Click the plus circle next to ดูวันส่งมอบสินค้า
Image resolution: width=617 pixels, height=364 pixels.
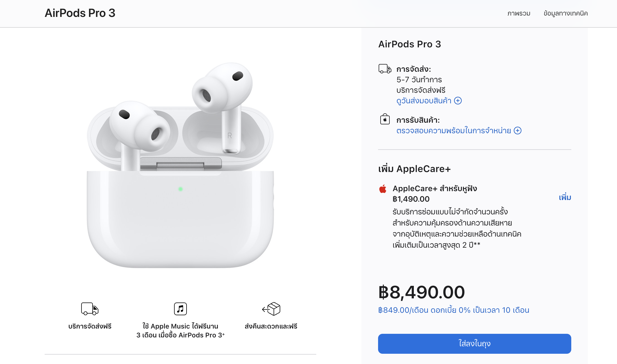point(458,101)
